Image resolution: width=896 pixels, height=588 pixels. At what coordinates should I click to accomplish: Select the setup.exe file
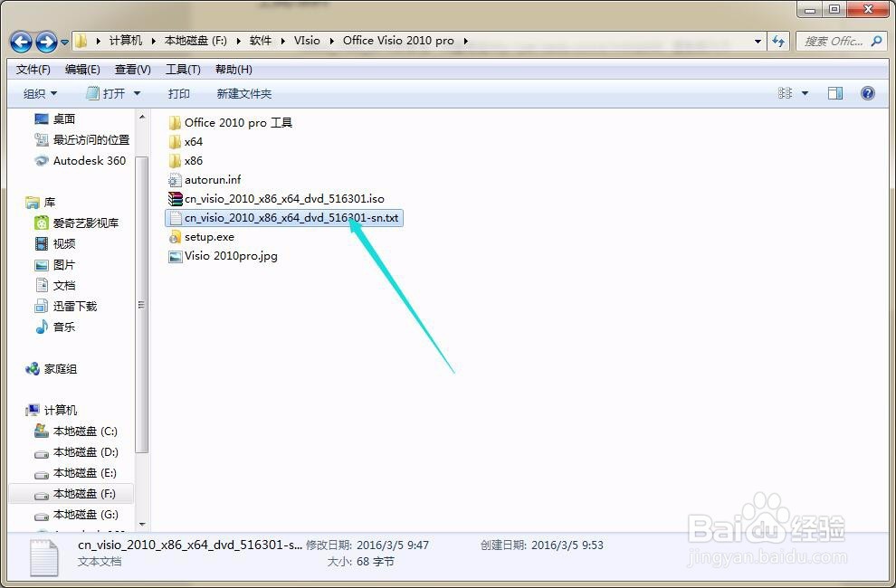tap(201, 237)
